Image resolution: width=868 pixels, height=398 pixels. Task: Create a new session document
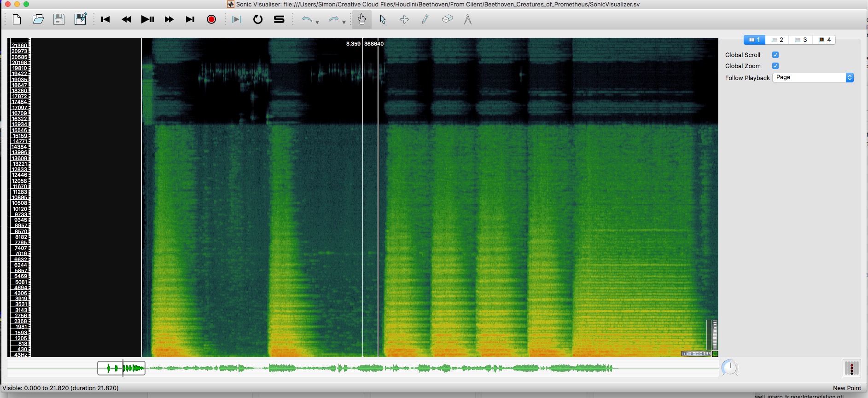(17, 19)
